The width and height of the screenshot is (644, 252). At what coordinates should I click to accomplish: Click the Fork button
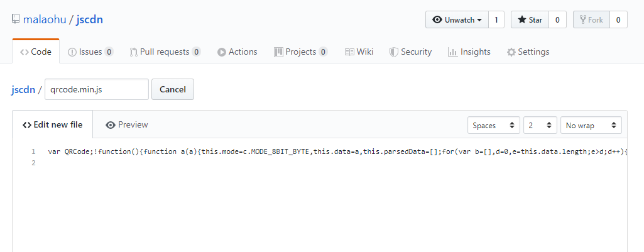tap(591, 19)
